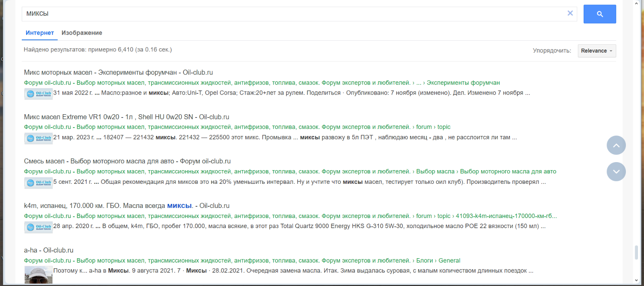The image size is (644, 286).
Task: Click the scrollbar down arrow at bottom right
Action: point(636,280)
